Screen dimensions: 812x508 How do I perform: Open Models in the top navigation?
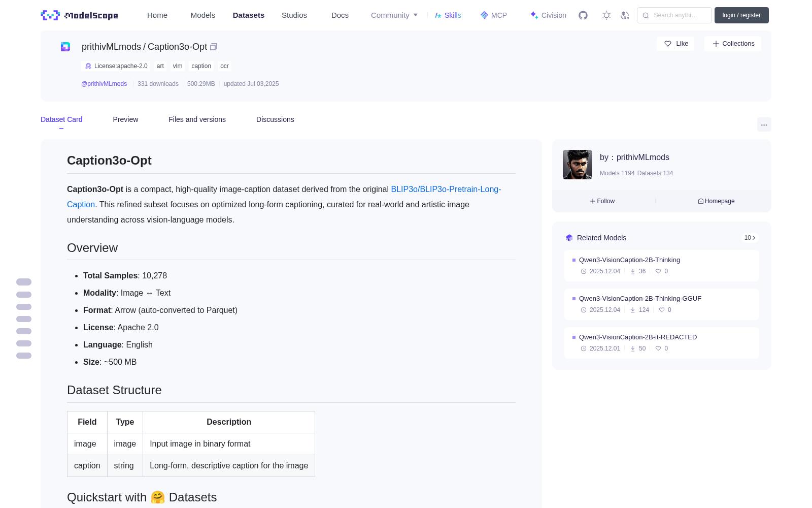[x=203, y=15]
